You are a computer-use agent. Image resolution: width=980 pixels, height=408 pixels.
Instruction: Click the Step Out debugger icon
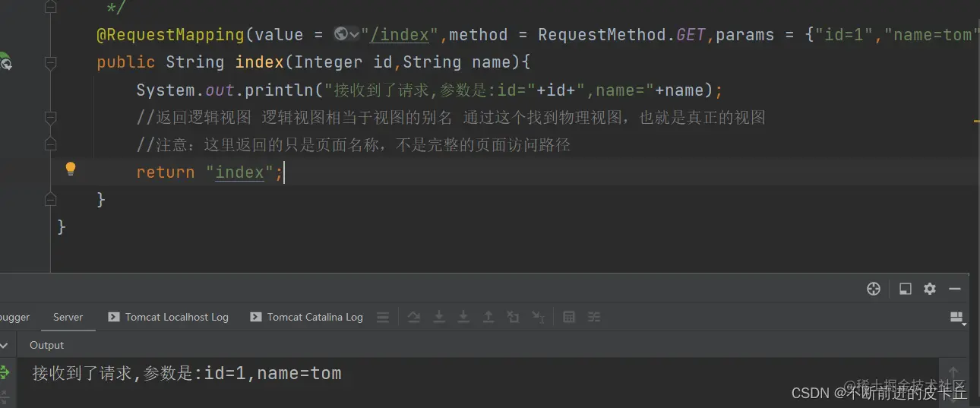point(488,318)
